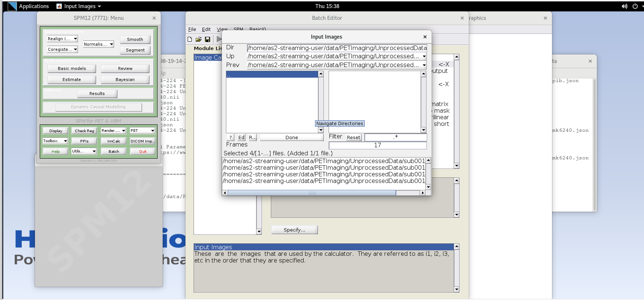Click the Segment button
Screen dimensions: 644x300
coord(135,50)
